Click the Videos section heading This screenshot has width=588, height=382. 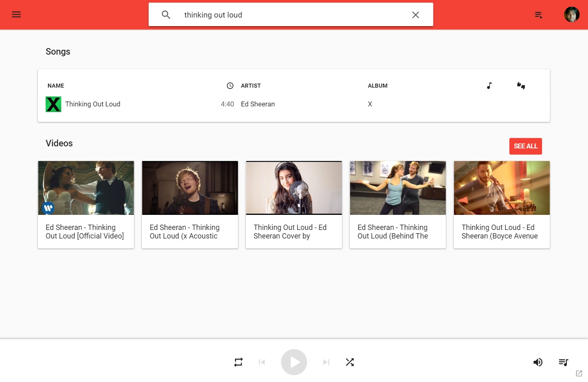[x=59, y=144]
